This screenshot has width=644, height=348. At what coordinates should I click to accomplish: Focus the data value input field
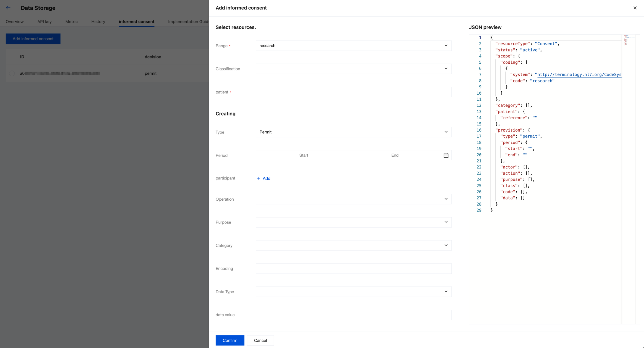pyautogui.click(x=354, y=315)
